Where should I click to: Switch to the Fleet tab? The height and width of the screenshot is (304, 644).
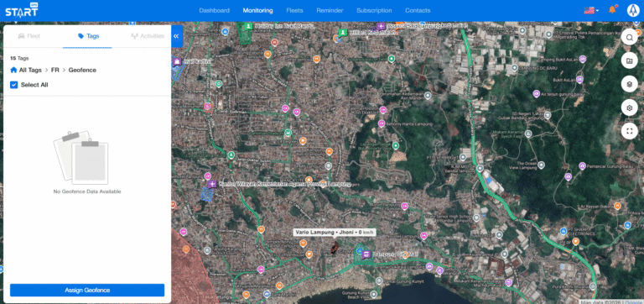[x=29, y=36]
